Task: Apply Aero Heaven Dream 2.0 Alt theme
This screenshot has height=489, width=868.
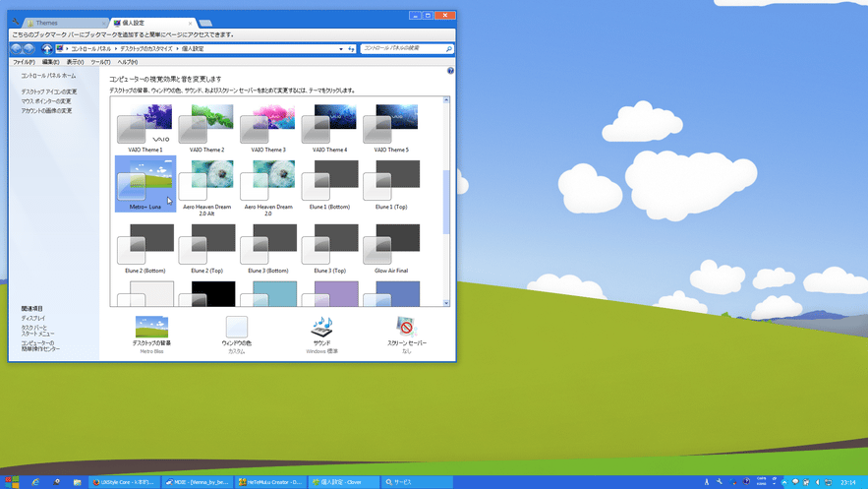Action: pos(207,187)
